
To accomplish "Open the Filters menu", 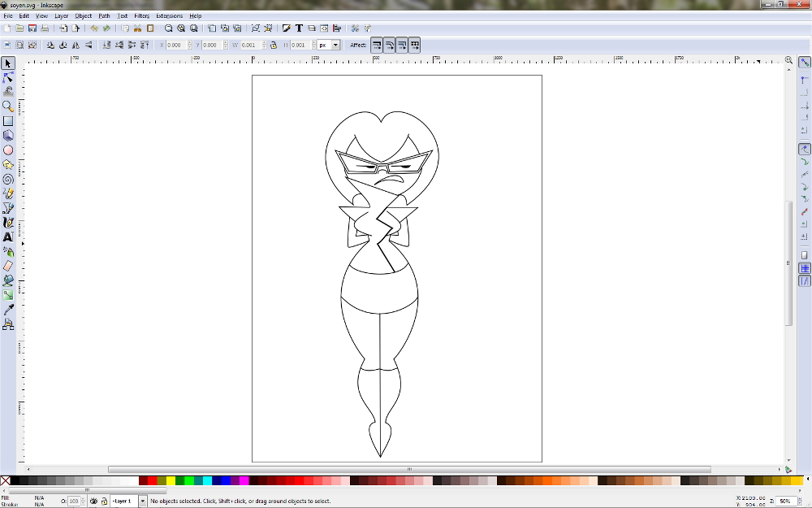I will pos(141,15).
